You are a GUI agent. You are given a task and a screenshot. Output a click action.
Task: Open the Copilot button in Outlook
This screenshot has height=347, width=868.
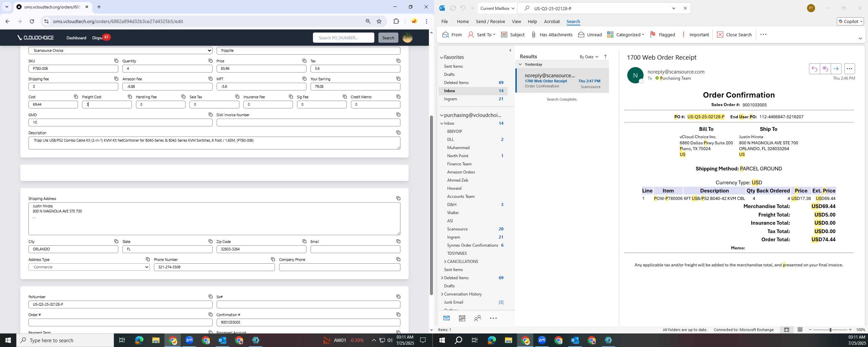850,21
